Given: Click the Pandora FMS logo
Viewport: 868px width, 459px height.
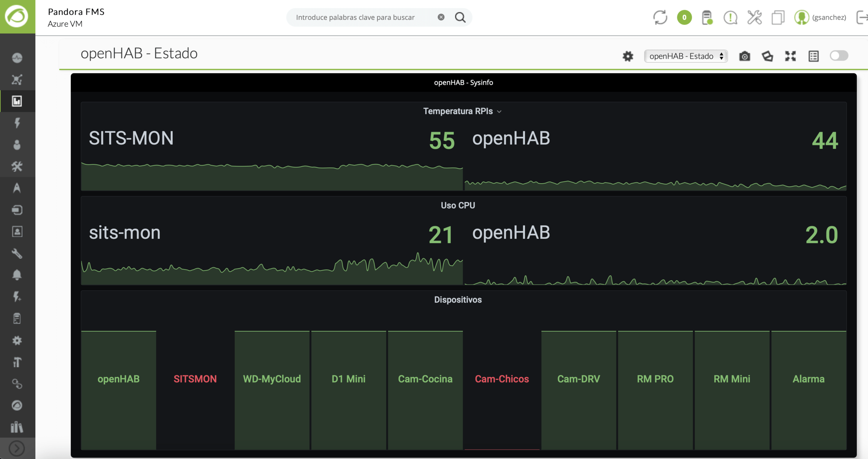Looking at the screenshot, I should click(17, 16).
